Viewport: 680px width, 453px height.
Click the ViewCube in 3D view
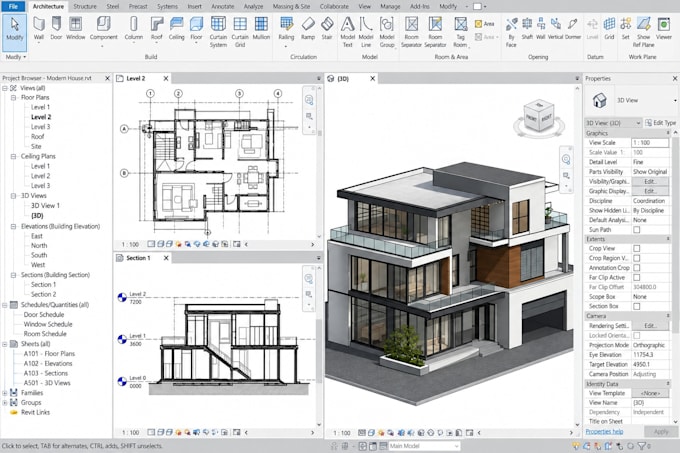coord(539,116)
